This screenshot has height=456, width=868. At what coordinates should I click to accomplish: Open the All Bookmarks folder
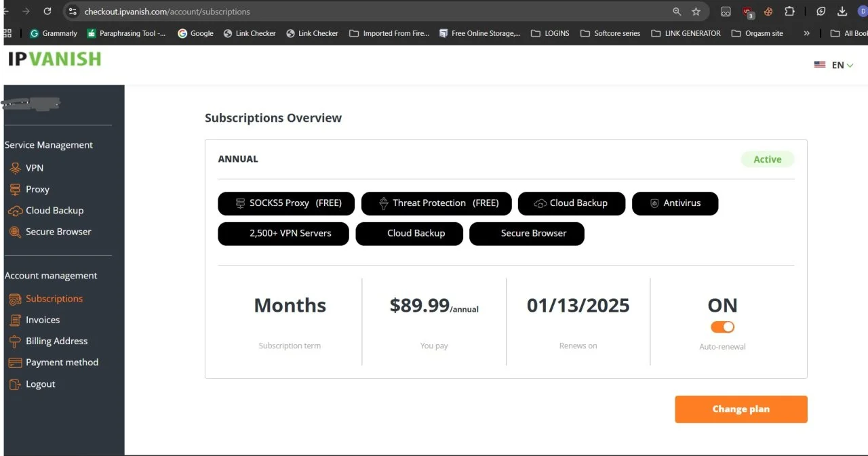tap(849, 33)
